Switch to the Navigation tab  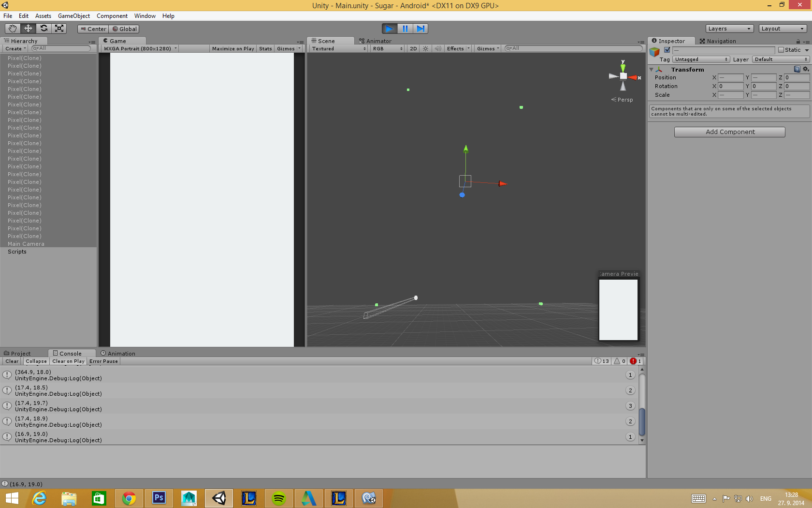718,41
